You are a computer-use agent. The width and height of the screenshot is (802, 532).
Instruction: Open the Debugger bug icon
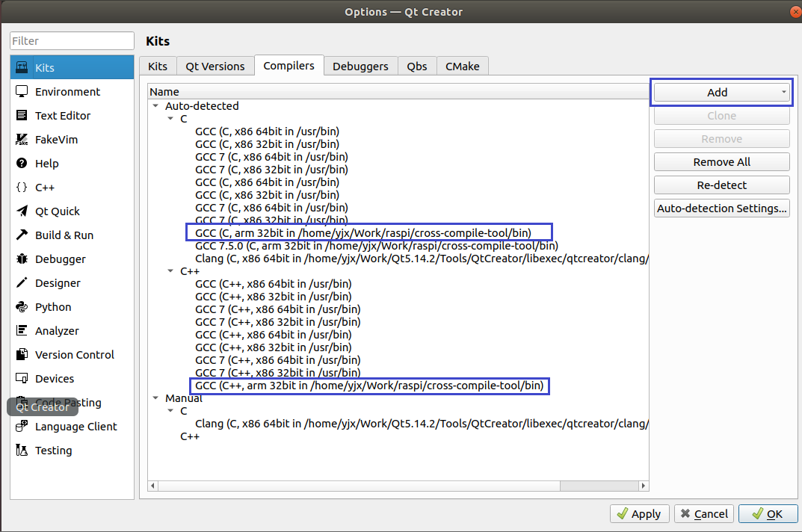[22, 259]
